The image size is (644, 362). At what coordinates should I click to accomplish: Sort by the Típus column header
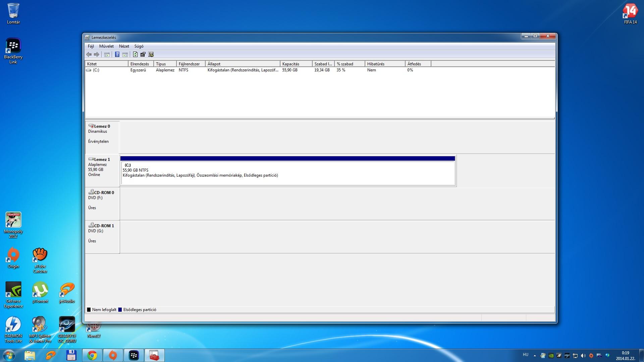[x=165, y=64]
